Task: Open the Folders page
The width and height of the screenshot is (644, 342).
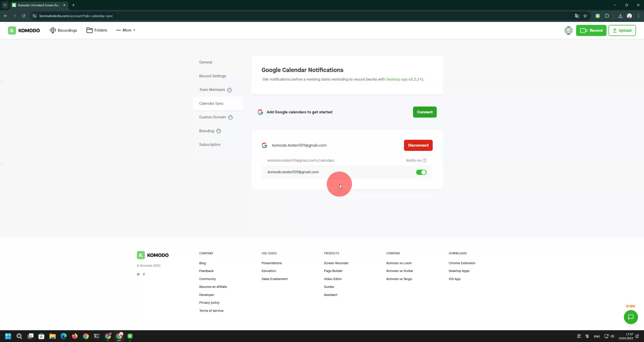Action: 97,30
